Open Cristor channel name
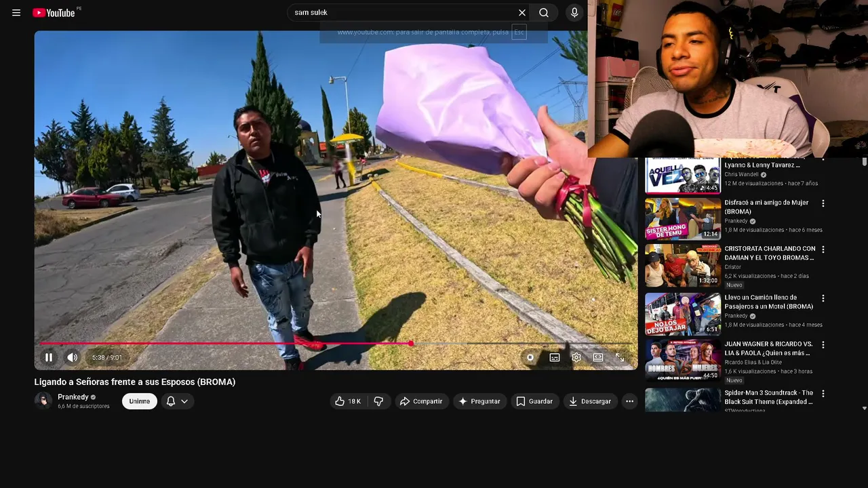Screen dimensions: 868x488 pos(732,267)
